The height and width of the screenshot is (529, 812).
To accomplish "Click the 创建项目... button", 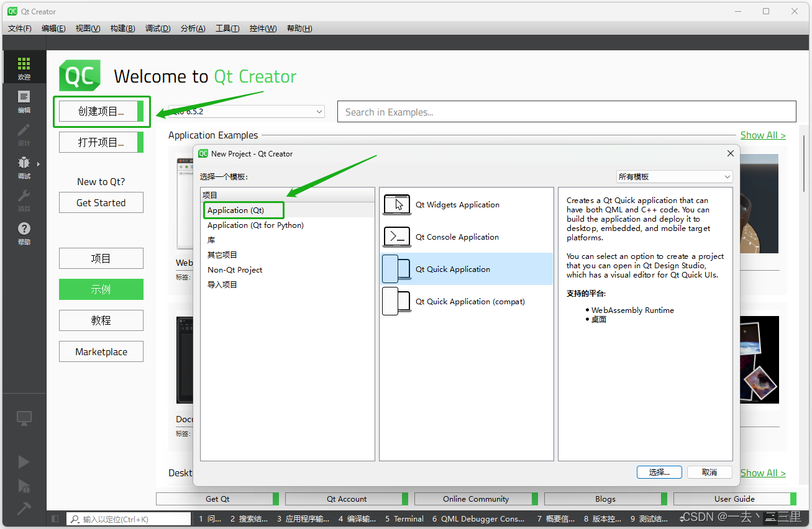I will [x=101, y=111].
